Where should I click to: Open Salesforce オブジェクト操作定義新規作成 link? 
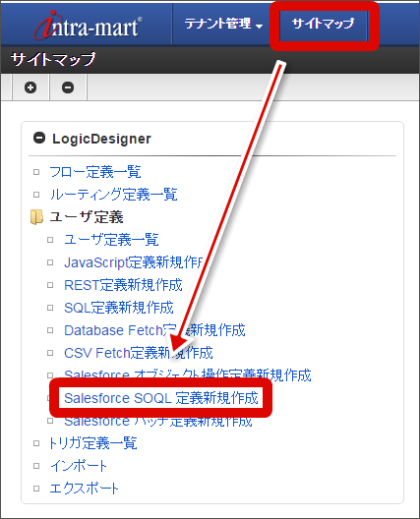[188, 375]
